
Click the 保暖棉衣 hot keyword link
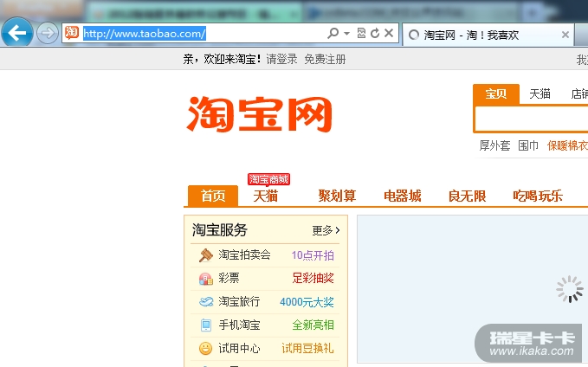(x=567, y=145)
